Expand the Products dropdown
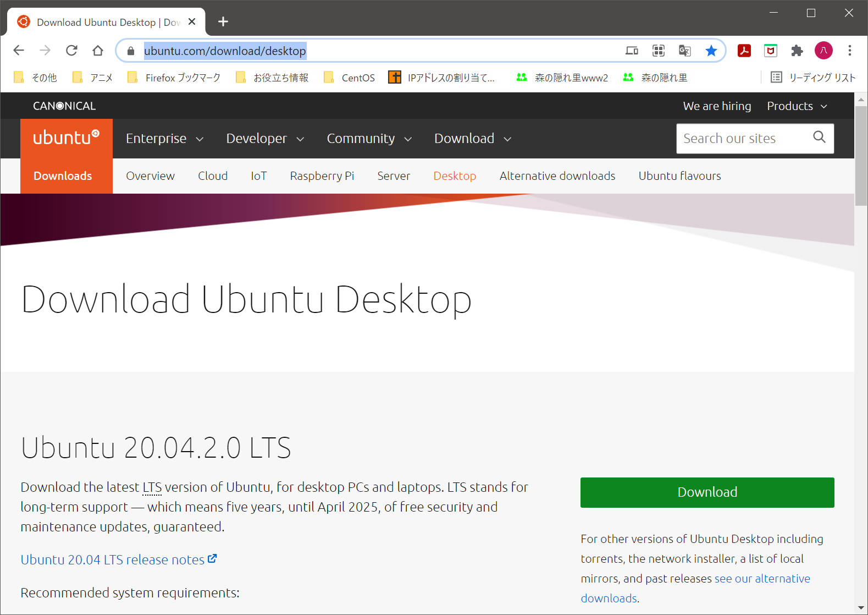 pyautogui.click(x=797, y=106)
